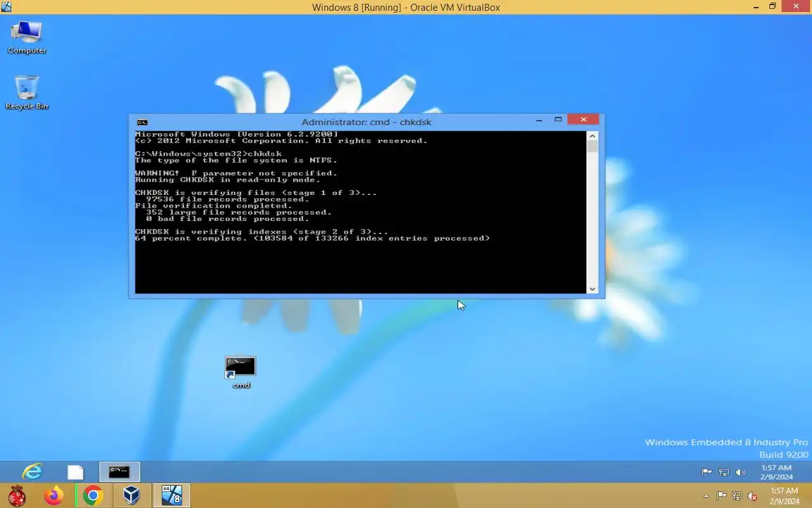The height and width of the screenshot is (508, 812).
Task: Select the Computer desktop icon
Action: click(27, 37)
